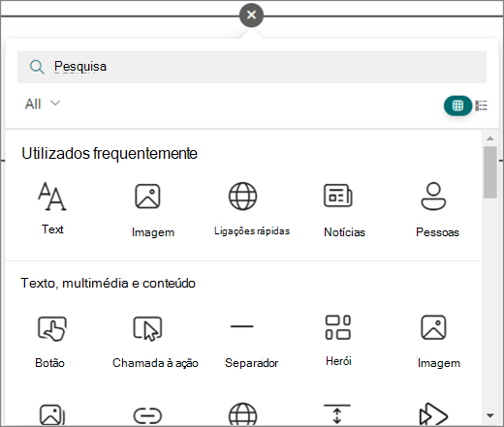Choose the Pessoas web part
Image resolution: width=504 pixels, height=427 pixels.
pos(437,210)
